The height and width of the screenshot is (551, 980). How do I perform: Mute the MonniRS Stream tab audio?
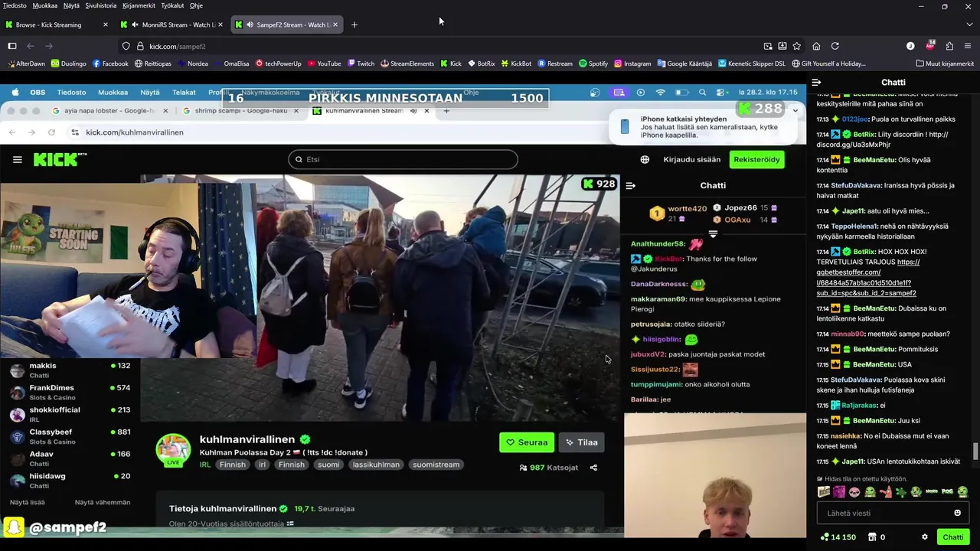(x=135, y=24)
